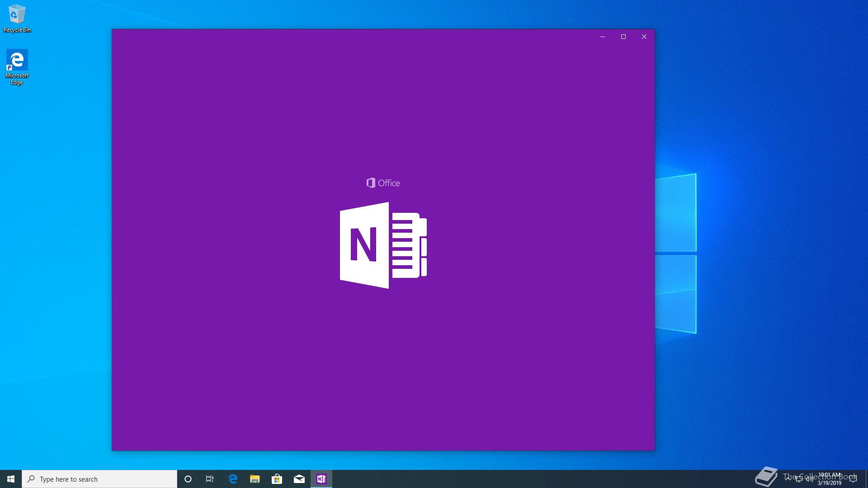The width and height of the screenshot is (868, 488).
Task: Open the Windows Start menu
Action: coord(11,479)
